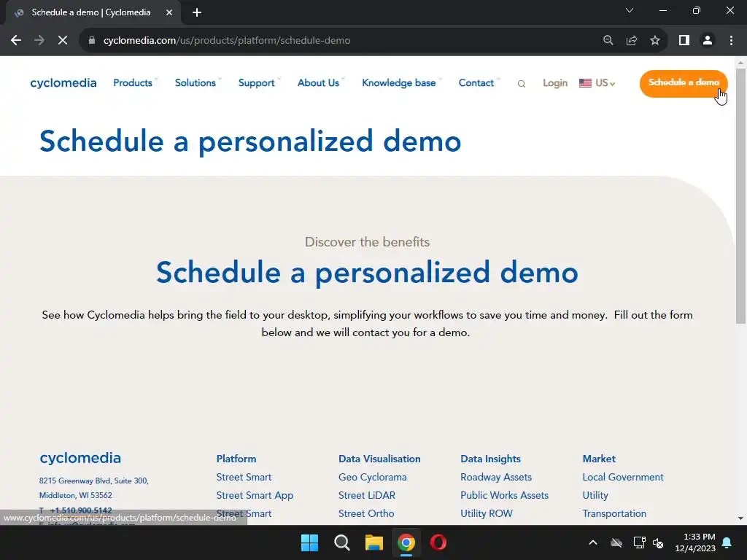The width and height of the screenshot is (747, 560).
Task: Click the cyclomedia logo in the header
Action: (63, 83)
